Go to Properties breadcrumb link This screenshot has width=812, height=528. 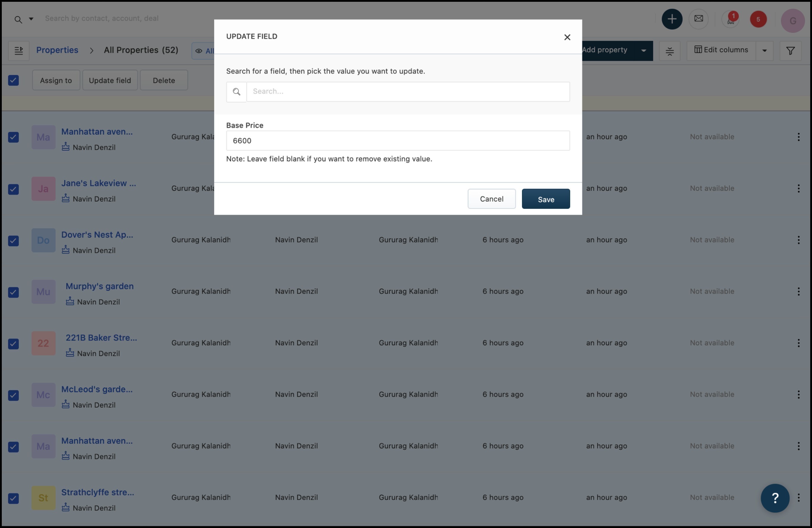click(57, 50)
